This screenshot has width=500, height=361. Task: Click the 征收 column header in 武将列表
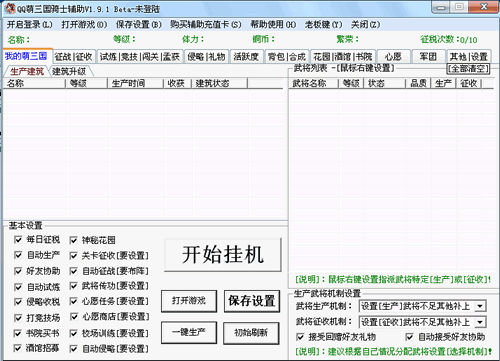click(469, 83)
